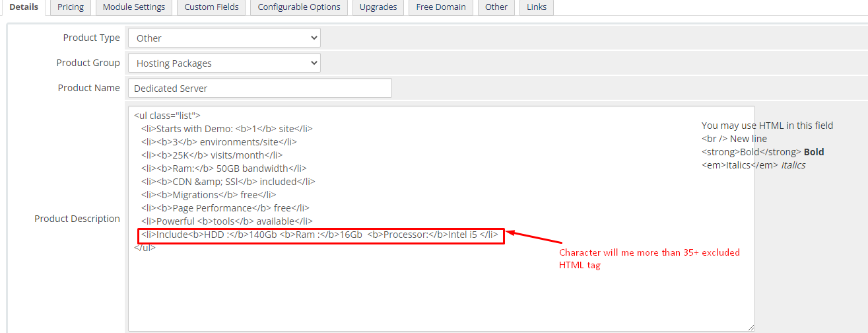Focus the Product Name input field
The image size is (868, 333).
point(259,89)
